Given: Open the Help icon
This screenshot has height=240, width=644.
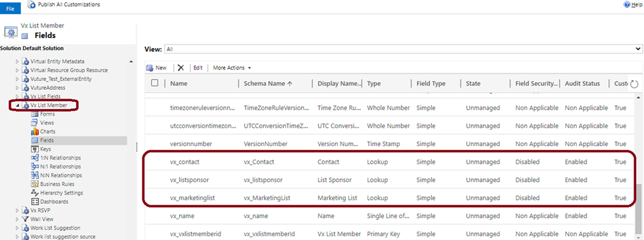Looking at the screenshot, I should pyautogui.click(x=627, y=4).
